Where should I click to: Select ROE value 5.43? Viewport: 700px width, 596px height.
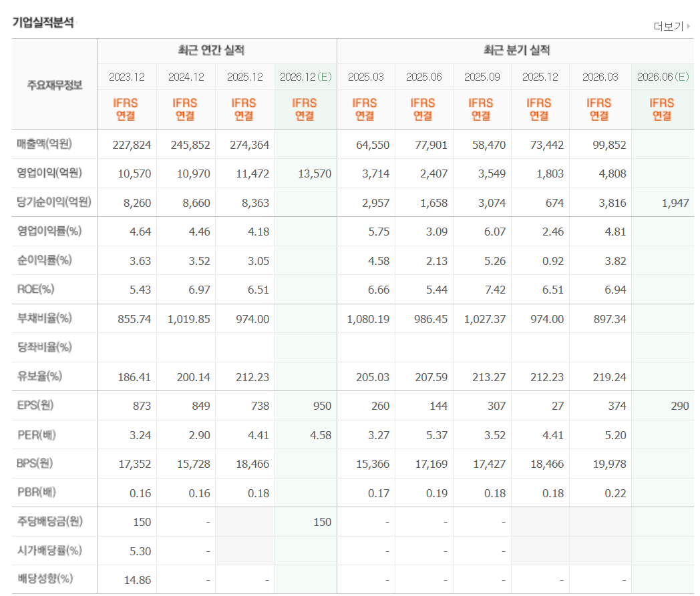pos(140,290)
